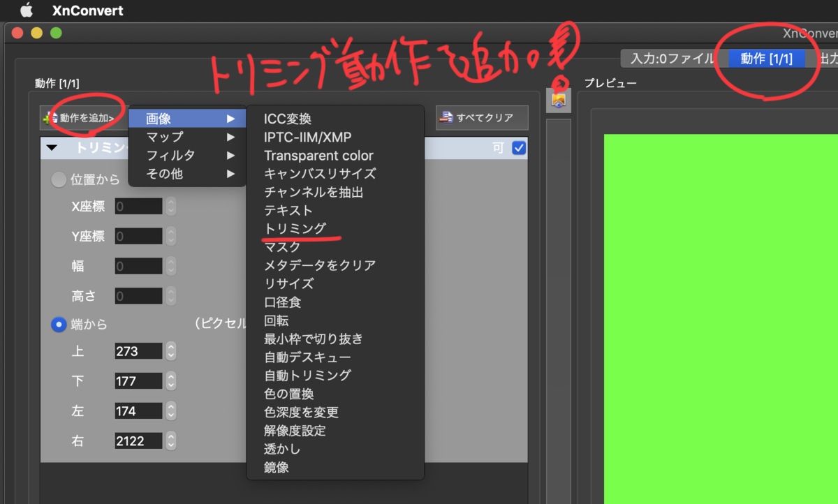Image resolution: width=838 pixels, height=504 pixels.
Task: Choose マスク from the menu
Action: pos(335,246)
